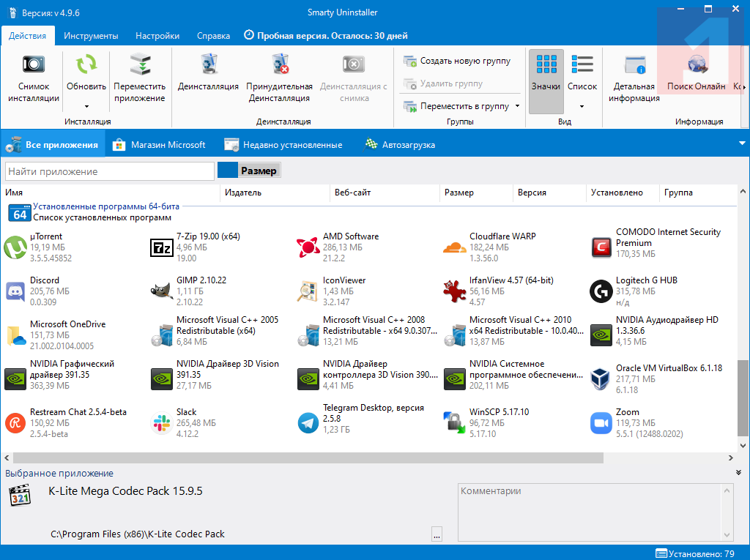Select the 7-Zip 19.00 icon
Image resolution: width=750 pixels, height=560 pixels.
point(162,247)
